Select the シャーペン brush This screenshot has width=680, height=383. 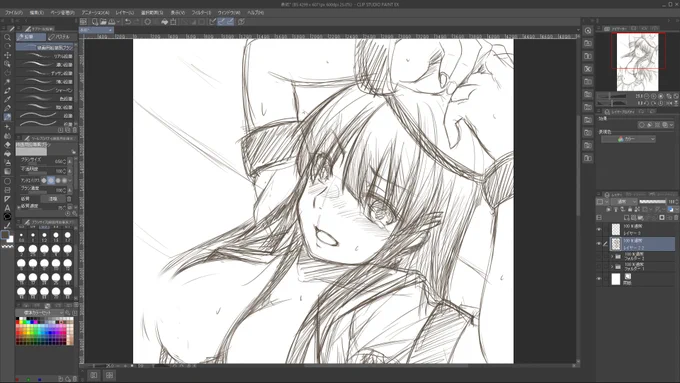[x=45, y=90]
